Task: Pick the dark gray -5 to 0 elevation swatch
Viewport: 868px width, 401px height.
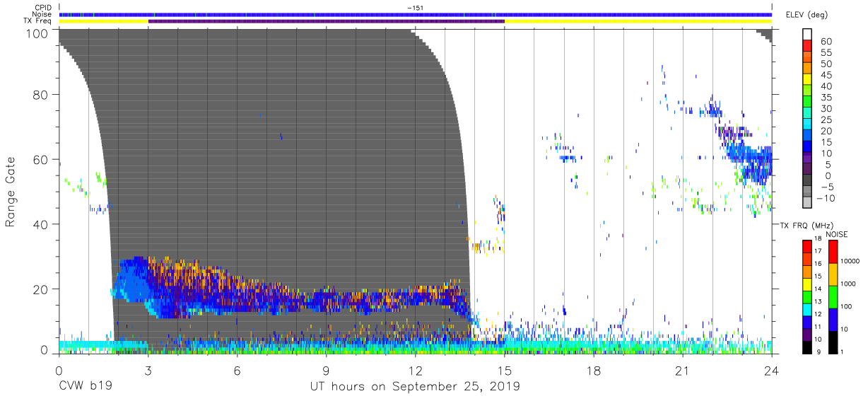Action: 807,181
